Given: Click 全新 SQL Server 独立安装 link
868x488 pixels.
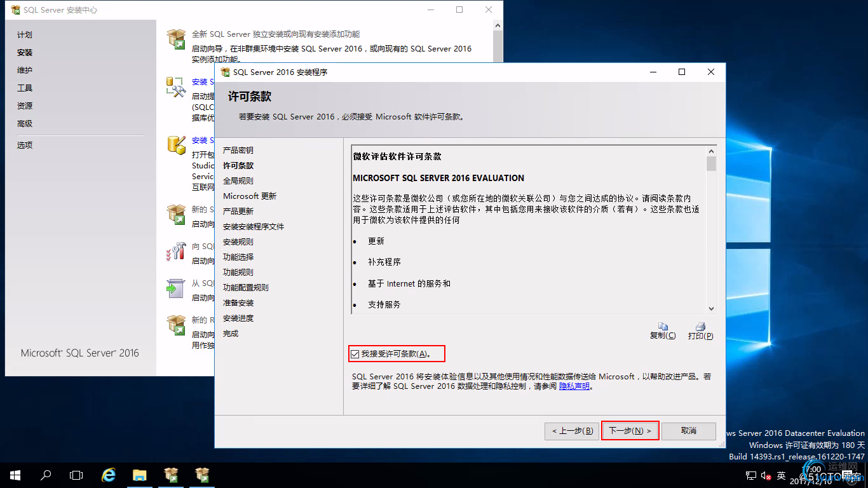Looking at the screenshot, I should point(276,34).
